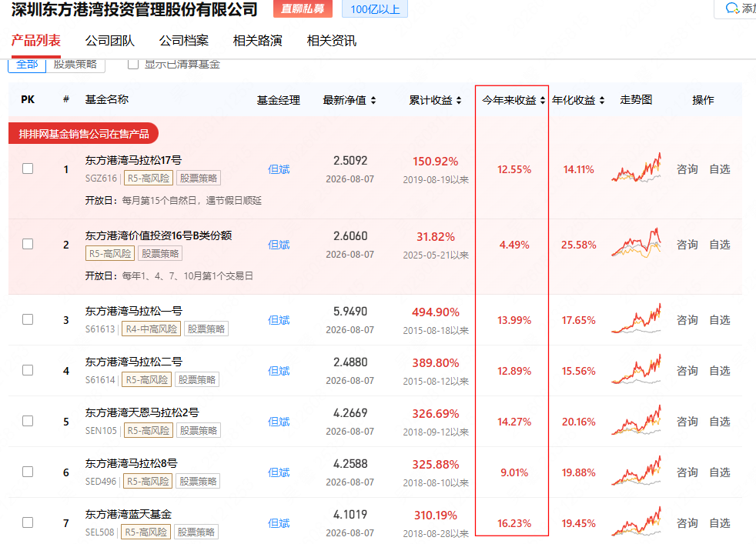Tick PK checkbox for 东方港湾蓝天基金

click(28, 522)
